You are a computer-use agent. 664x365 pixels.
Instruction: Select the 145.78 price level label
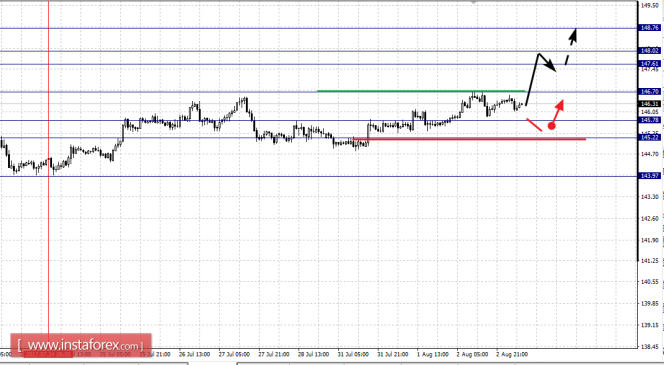tap(650, 120)
